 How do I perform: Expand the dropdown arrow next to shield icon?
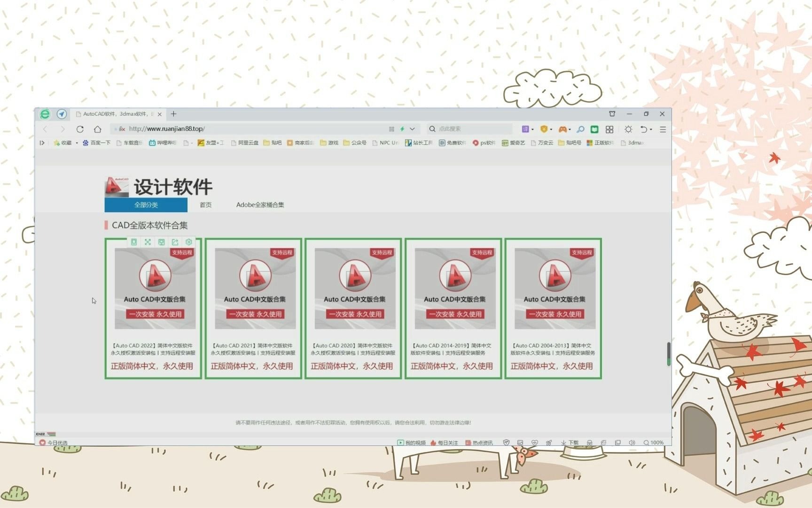(551, 129)
